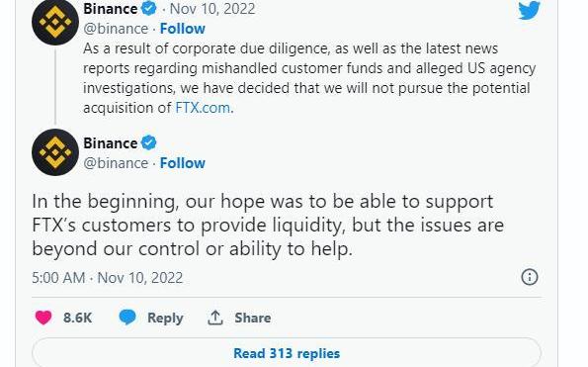Click the Nov 10, 2022 date in first tweet header
Viewport: 588px width, 367px height.
click(212, 9)
